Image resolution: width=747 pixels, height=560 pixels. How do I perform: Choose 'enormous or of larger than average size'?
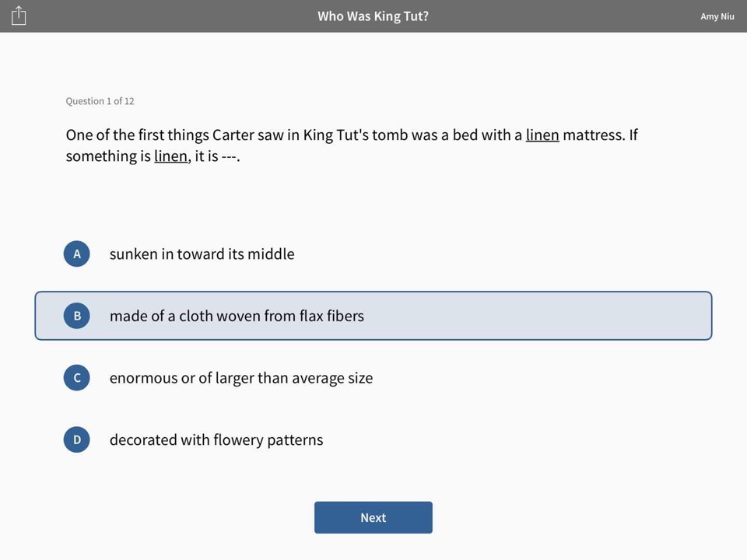click(x=241, y=378)
